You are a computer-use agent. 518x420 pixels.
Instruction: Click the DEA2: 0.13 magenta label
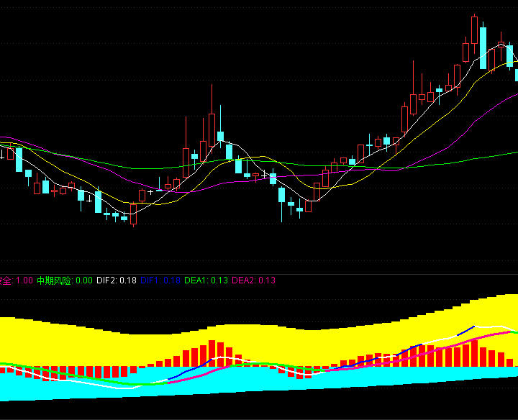(x=253, y=280)
